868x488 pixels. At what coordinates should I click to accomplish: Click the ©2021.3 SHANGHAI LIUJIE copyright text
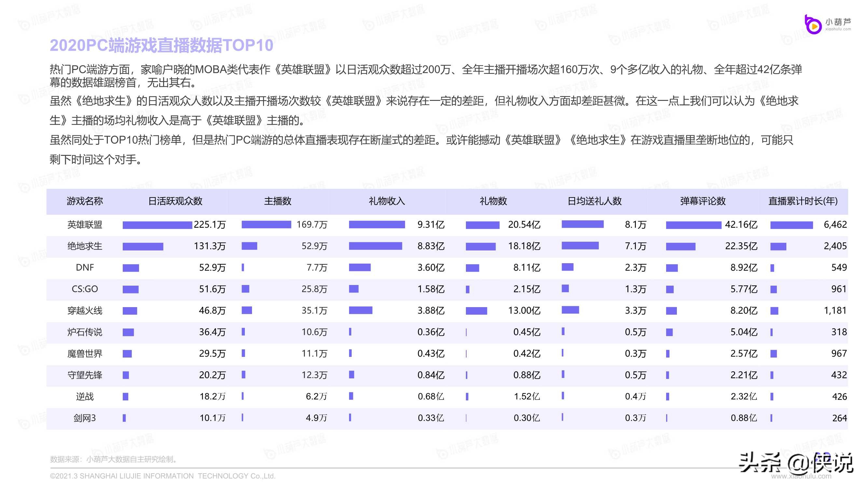(163, 476)
